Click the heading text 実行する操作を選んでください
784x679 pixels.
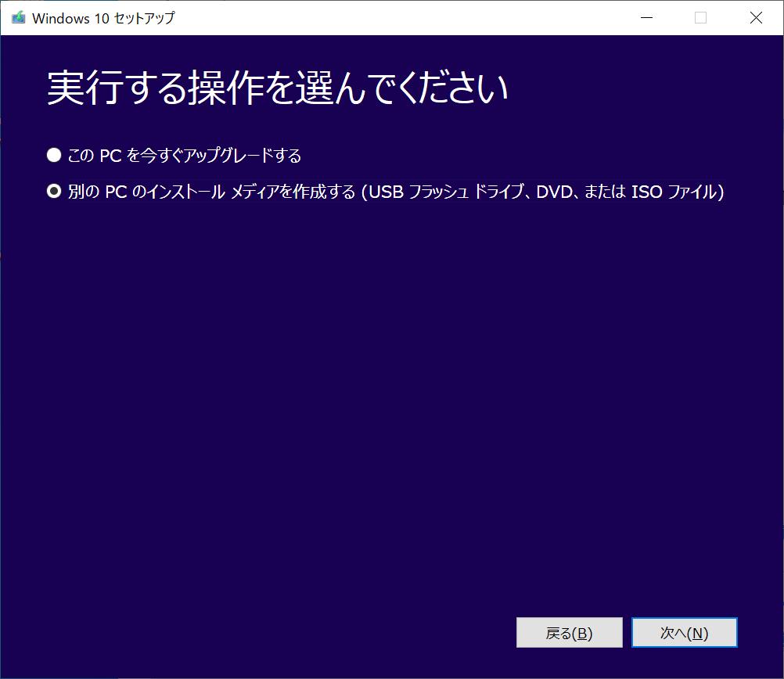(x=278, y=88)
